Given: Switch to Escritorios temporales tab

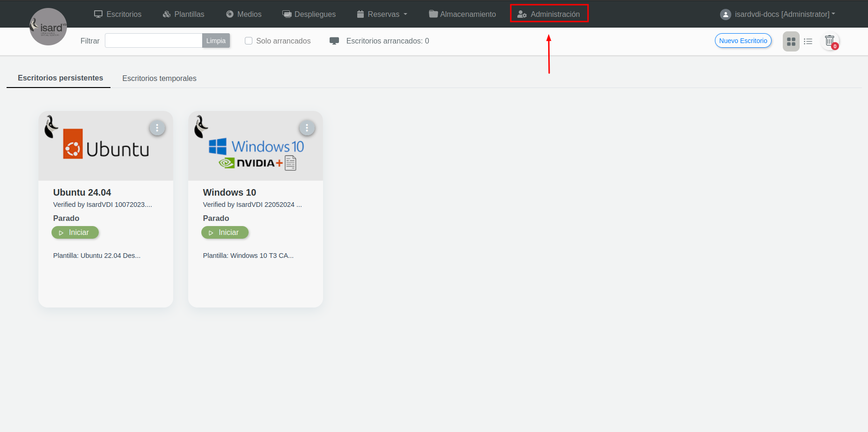Looking at the screenshot, I should click(159, 78).
